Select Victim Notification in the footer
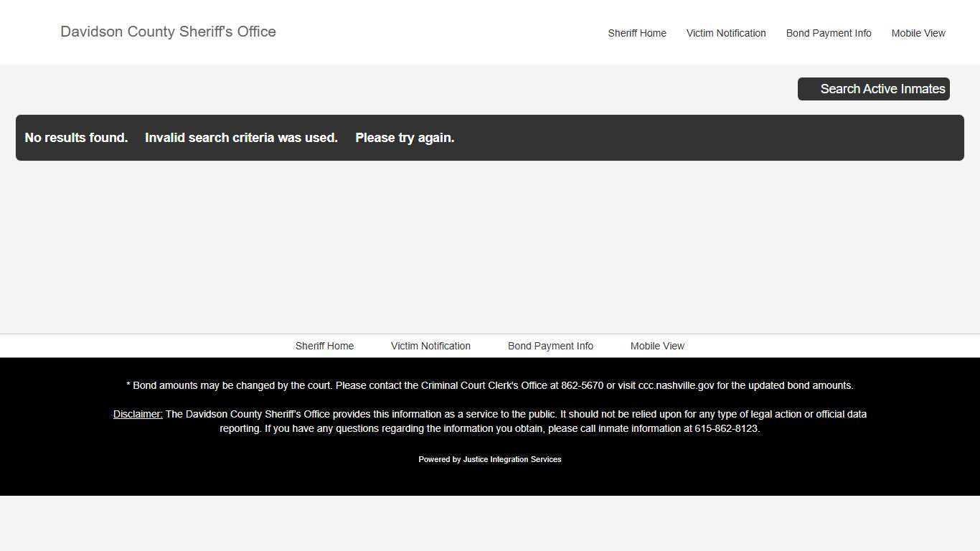This screenshot has width=980, height=551. point(430,346)
